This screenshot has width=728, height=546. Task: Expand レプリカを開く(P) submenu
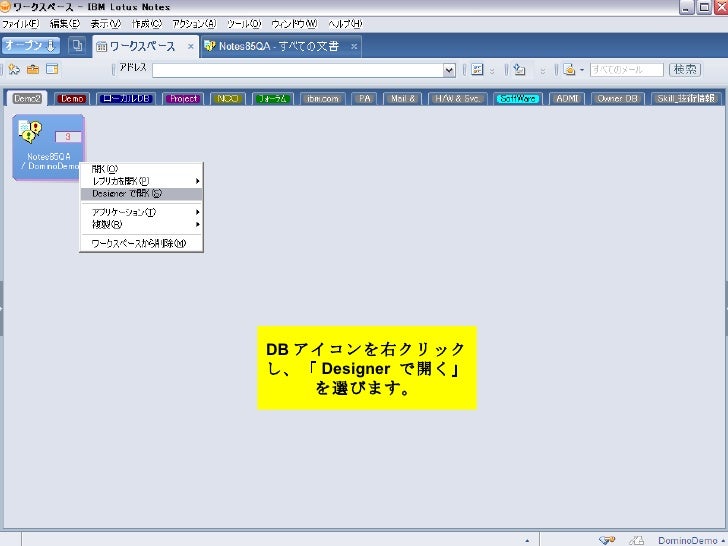141,181
